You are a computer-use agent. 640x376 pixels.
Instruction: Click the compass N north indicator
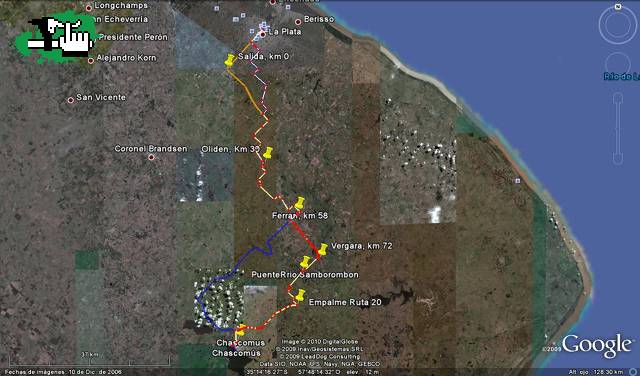[618, 7]
